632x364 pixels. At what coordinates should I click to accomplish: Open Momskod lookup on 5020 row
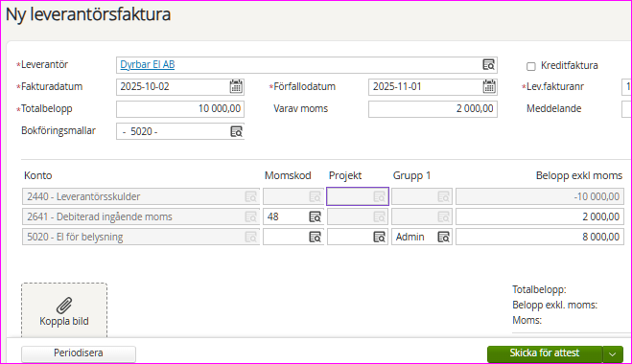click(x=315, y=237)
